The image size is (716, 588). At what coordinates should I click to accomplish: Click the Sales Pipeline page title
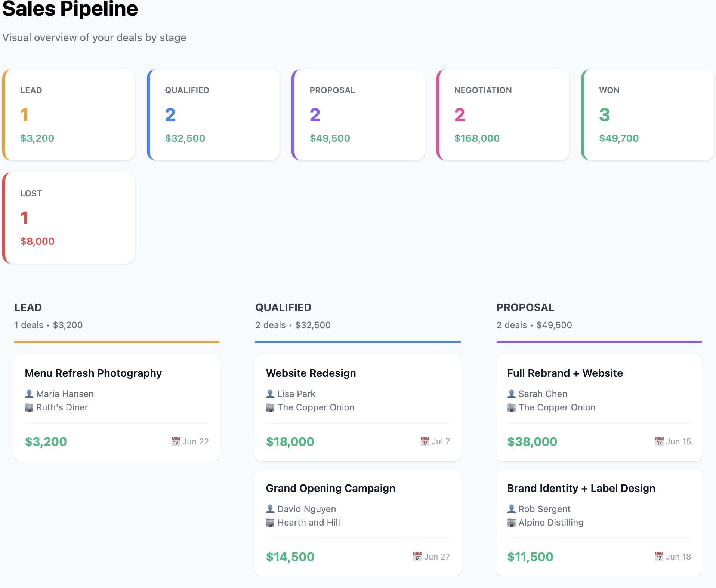coord(70,9)
